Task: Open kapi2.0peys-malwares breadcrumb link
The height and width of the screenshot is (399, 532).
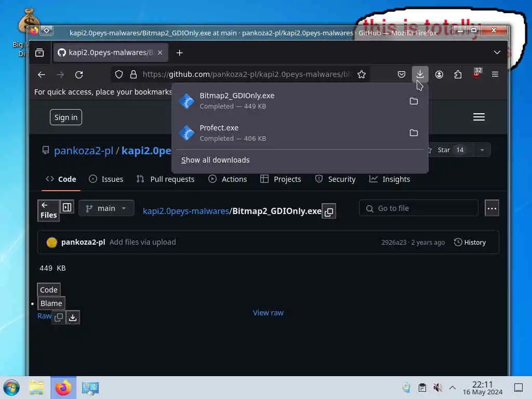Action: 186,211
